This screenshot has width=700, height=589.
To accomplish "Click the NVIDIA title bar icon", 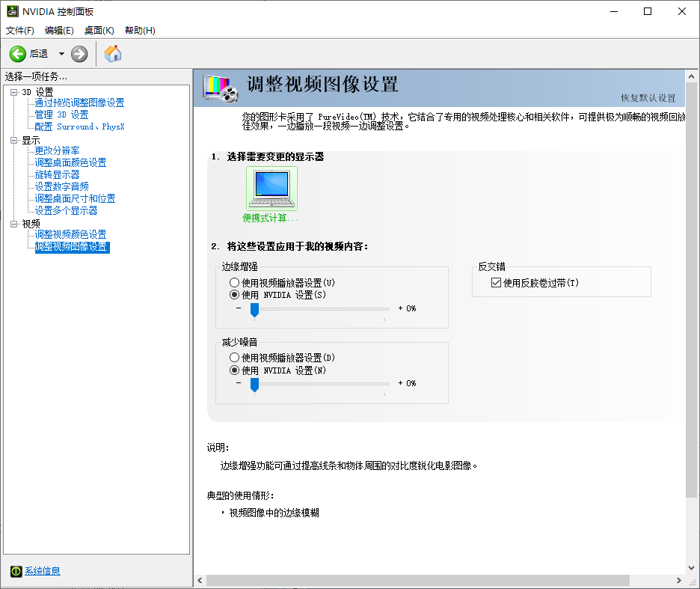I will (13, 11).
